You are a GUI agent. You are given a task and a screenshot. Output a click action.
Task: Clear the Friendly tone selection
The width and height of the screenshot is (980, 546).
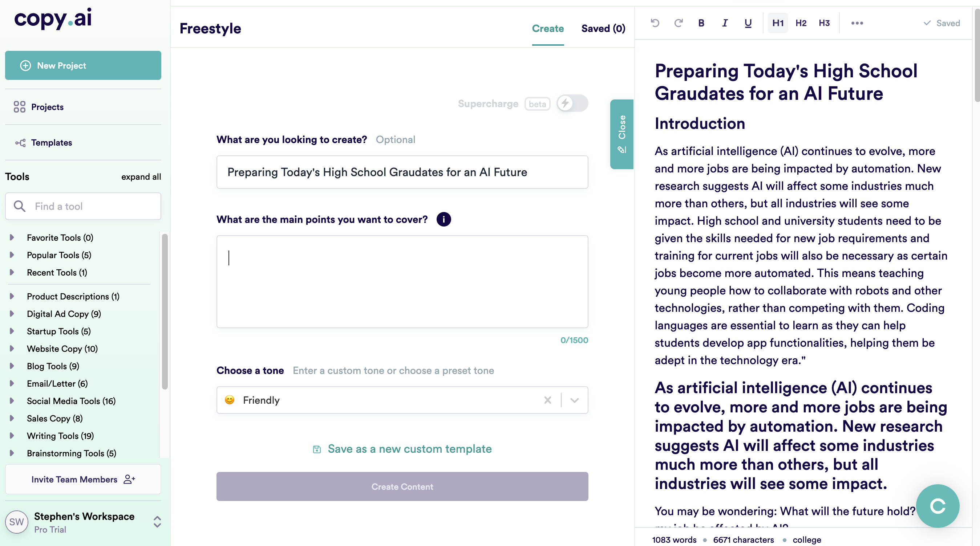[547, 400]
